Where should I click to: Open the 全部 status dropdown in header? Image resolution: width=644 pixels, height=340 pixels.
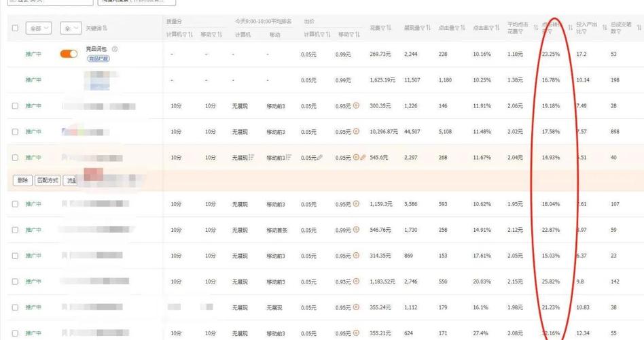(x=39, y=29)
